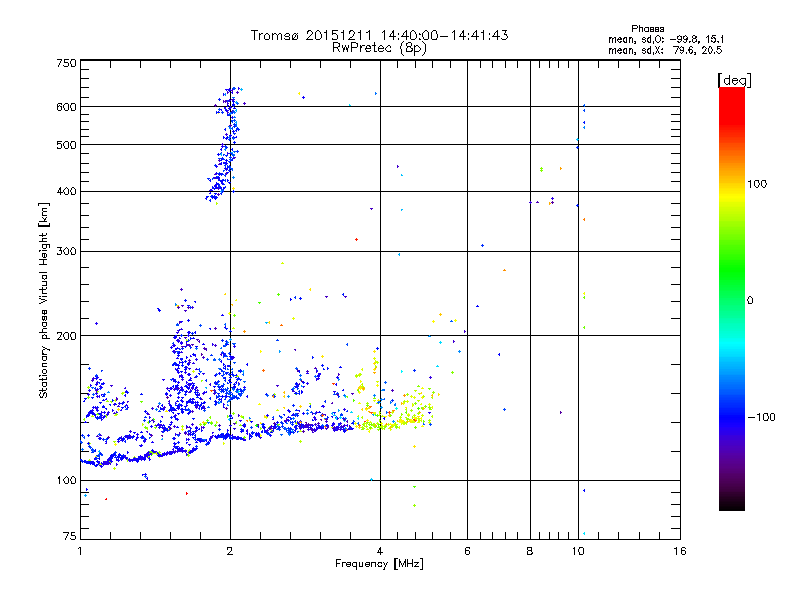Click the y-axis '400' tick label
This screenshot has height=600, width=800.
pos(66,192)
